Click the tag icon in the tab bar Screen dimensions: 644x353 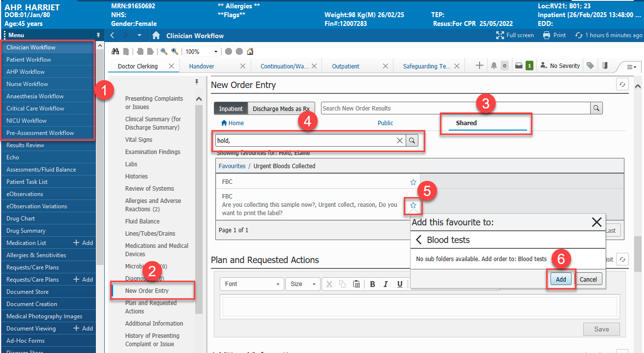click(590, 66)
